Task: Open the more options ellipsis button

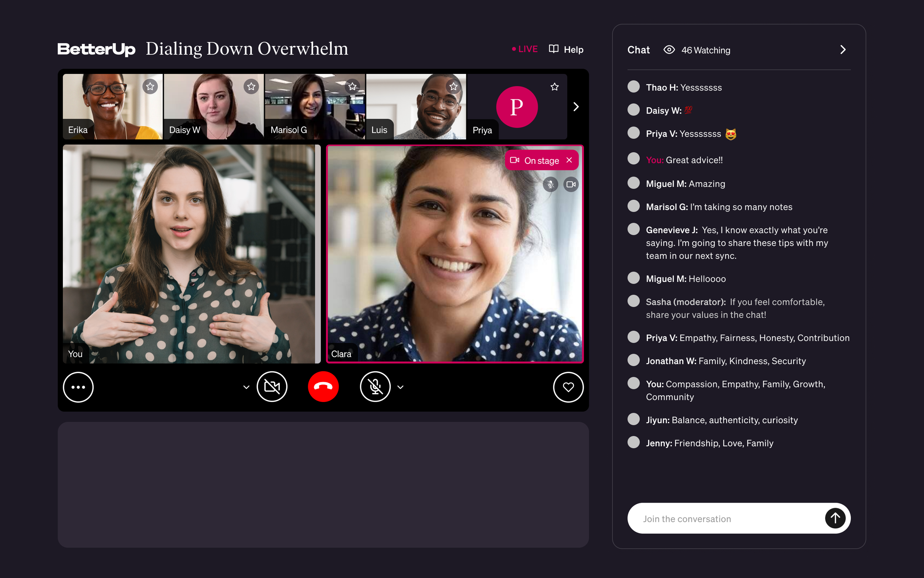Action: pyautogui.click(x=78, y=387)
